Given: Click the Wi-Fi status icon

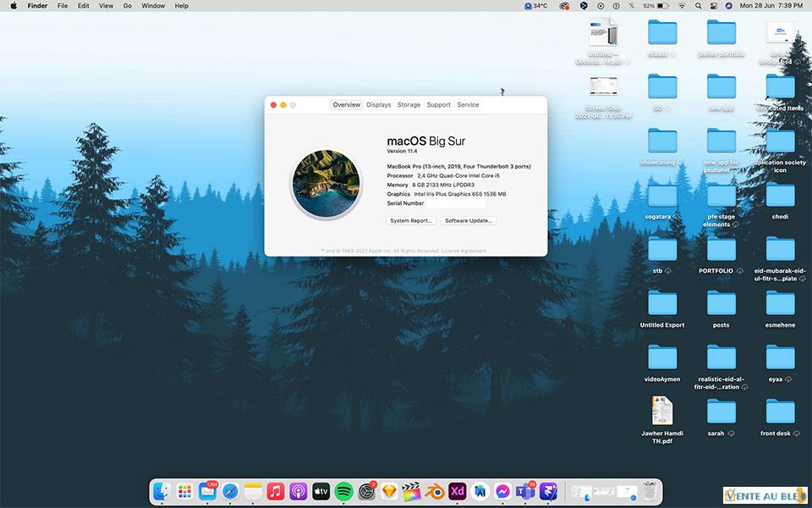Looking at the screenshot, I should point(682,6).
